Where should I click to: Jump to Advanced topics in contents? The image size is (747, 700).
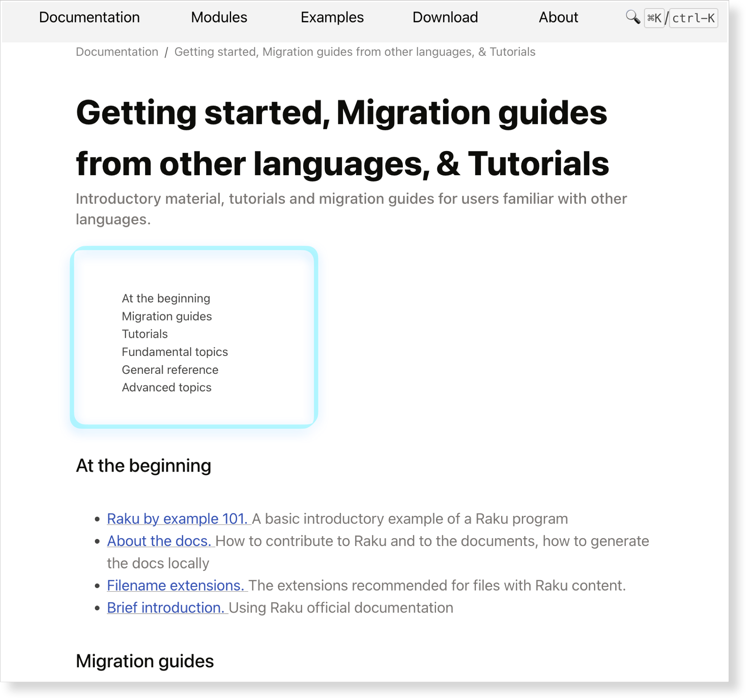click(167, 388)
